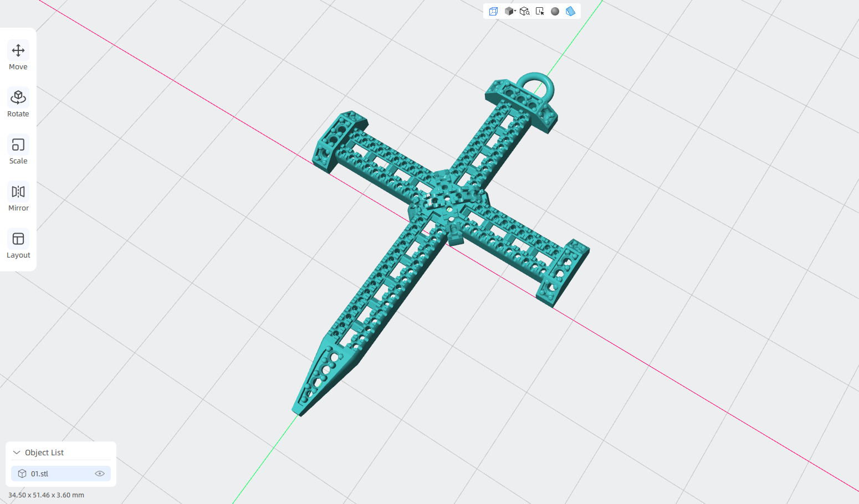
Task: Select the Rotate tool
Action: pyautogui.click(x=18, y=104)
